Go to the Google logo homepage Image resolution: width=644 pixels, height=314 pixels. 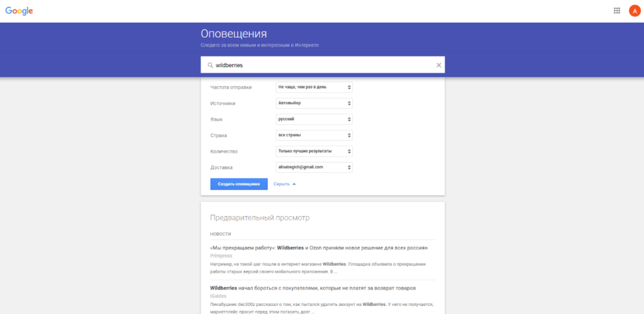pyautogui.click(x=19, y=11)
